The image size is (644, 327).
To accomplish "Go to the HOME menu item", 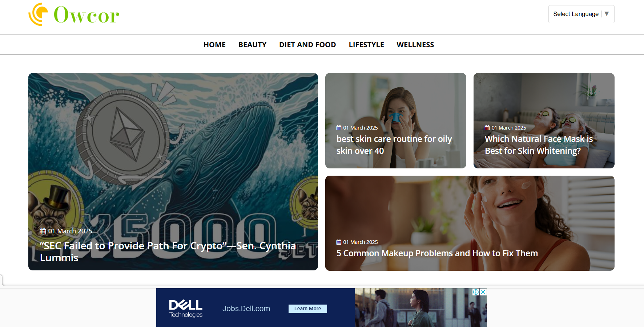I will pos(214,45).
